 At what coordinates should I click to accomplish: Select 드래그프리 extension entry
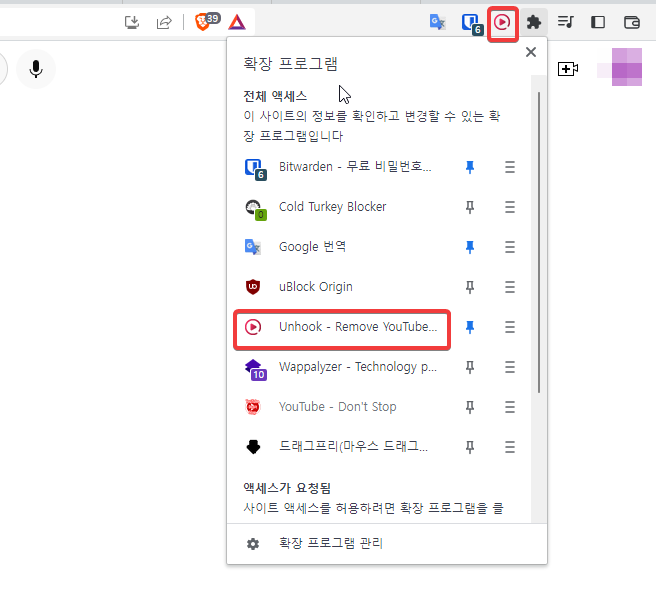click(342, 447)
